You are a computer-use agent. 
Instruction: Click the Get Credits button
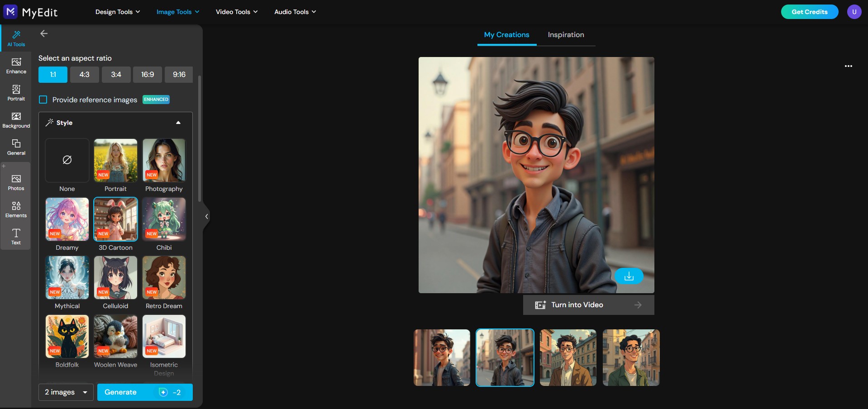click(809, 12)
